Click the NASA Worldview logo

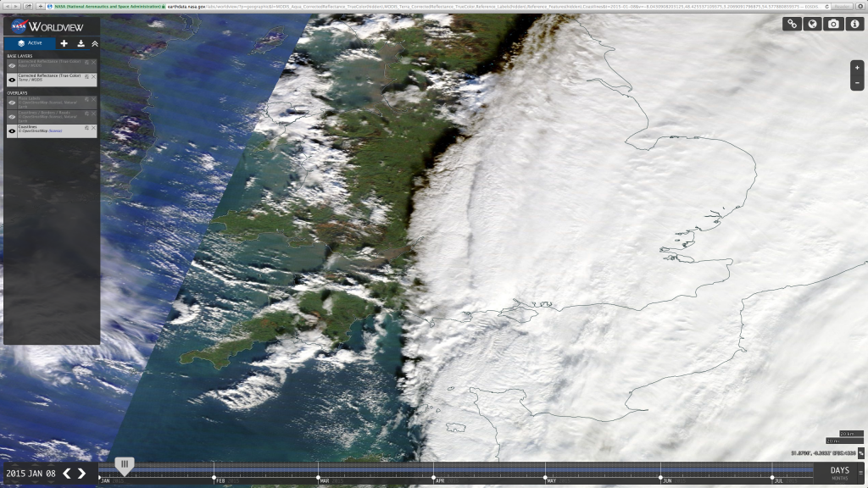(47, 26)
